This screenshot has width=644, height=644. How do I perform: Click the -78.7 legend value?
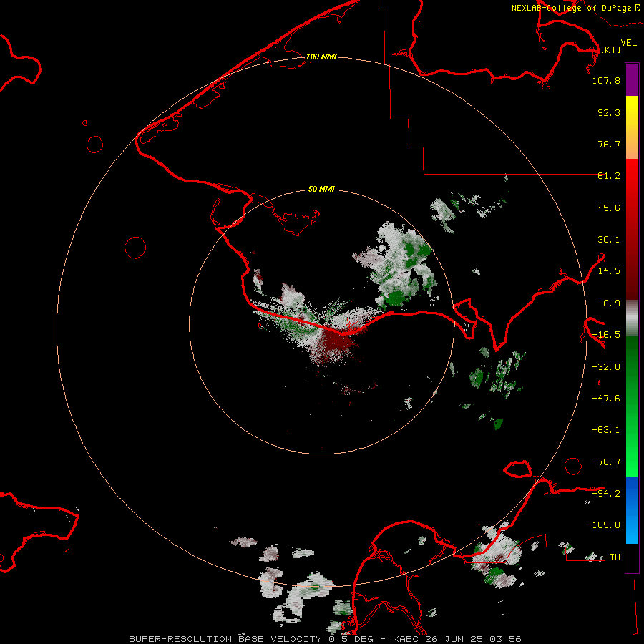(x=606, y=462)
